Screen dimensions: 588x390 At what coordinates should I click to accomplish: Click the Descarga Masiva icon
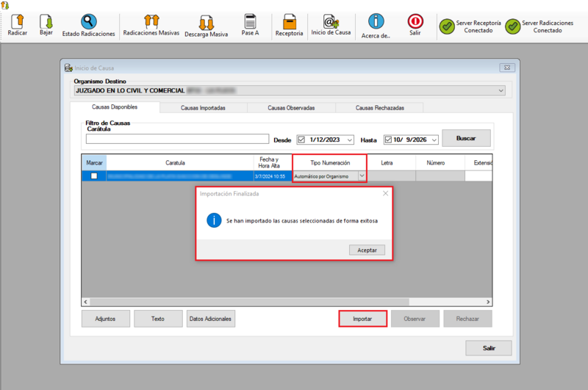pyautogui.click(x=207, y=23)
